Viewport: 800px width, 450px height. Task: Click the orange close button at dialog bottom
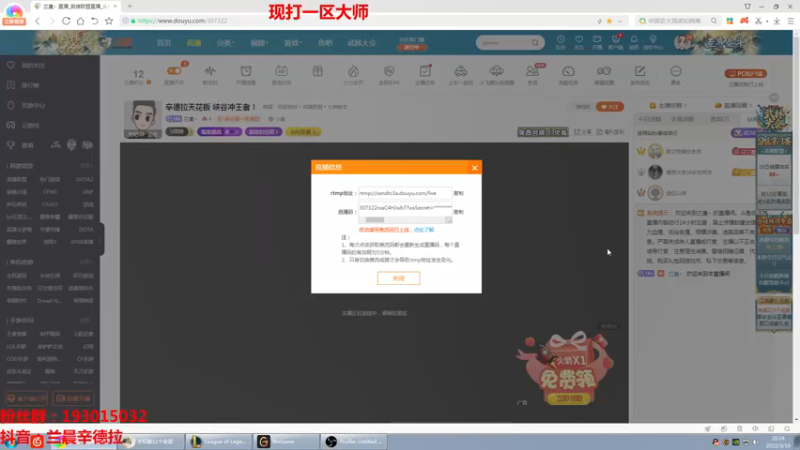(x=398, y=278)
